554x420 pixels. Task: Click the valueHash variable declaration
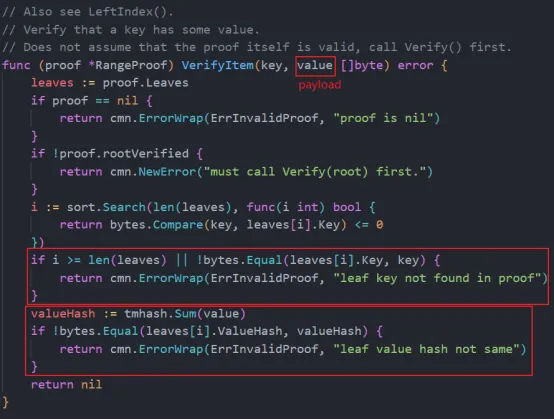[63, 314]
